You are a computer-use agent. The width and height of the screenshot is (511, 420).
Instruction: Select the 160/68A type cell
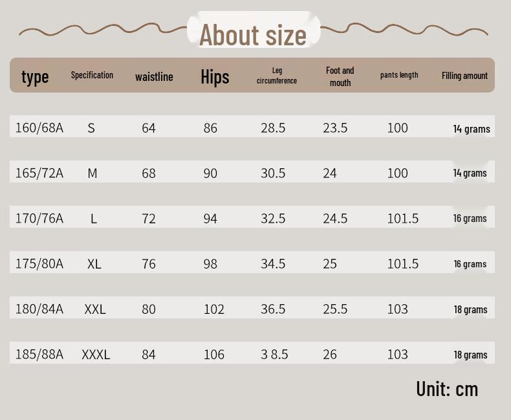[x=39, y=127]
